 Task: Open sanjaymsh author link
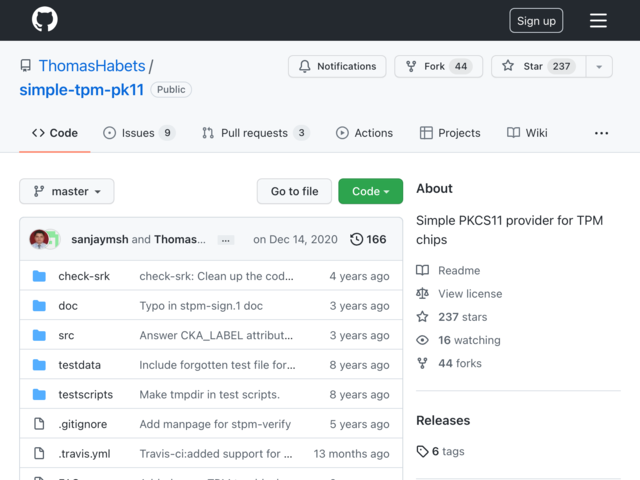[x=100, y=239]
